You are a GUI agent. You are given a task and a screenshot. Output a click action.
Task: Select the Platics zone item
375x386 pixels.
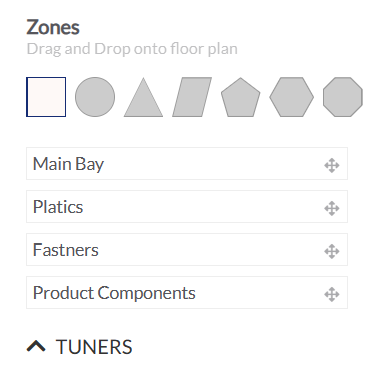[187, 207]
